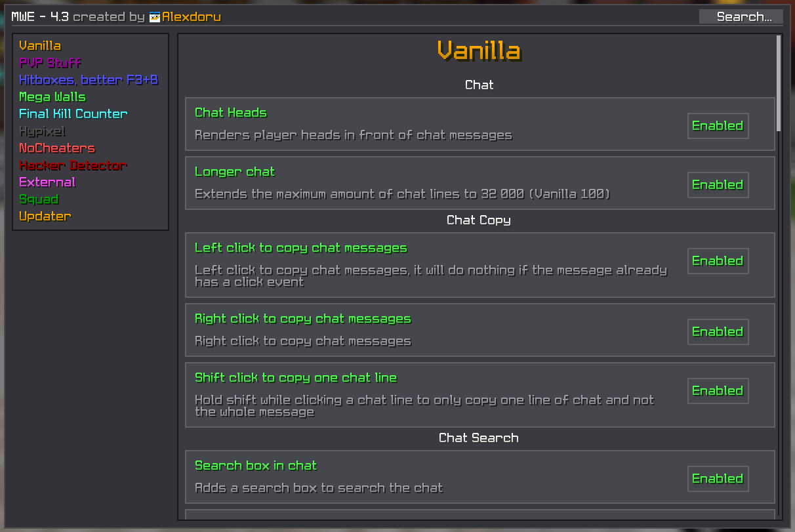This screenshot has width=795, height=532.
Task: Toggle the Chat Heads Enabled button
Action: [718, 125]
